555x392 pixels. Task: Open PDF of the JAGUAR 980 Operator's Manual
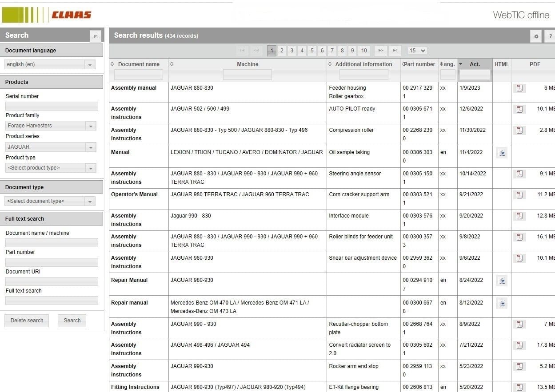point(519,194)
